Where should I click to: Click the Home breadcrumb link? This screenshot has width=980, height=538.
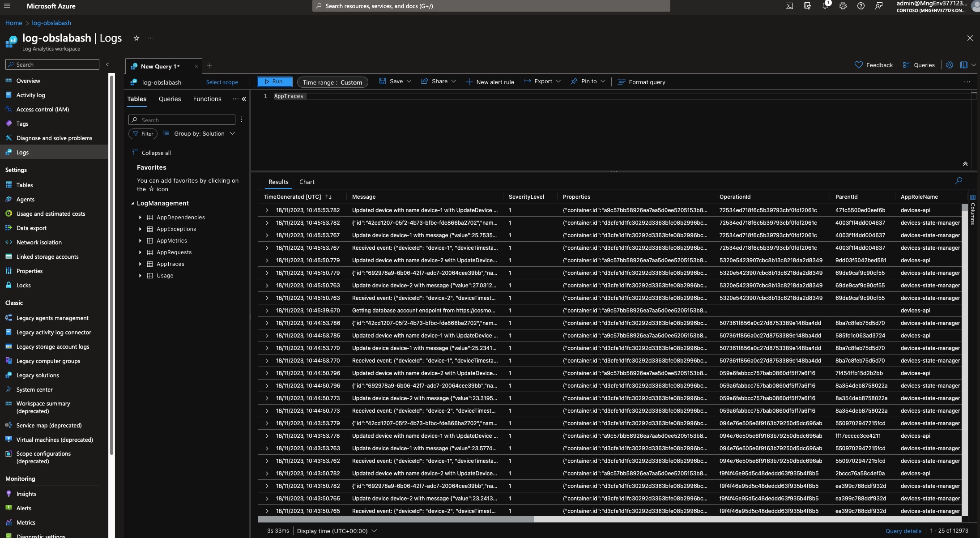[13, 23]
